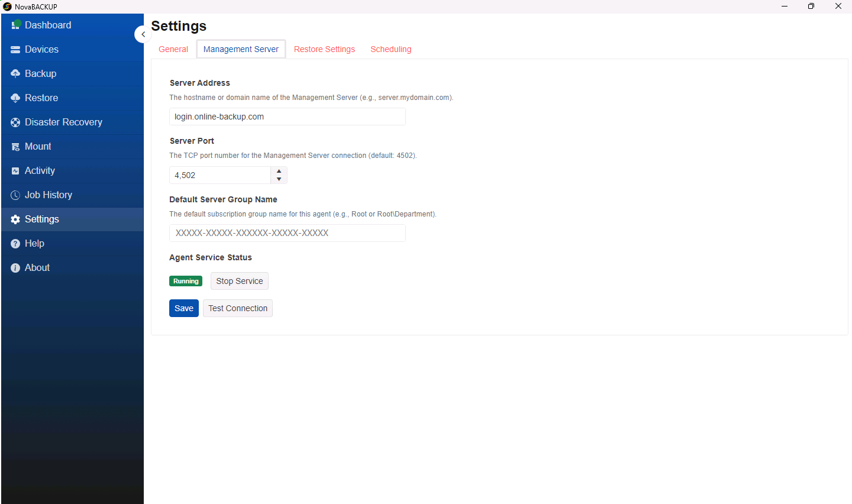Click the Activity sidebar icon
The image size is (852, 504).
[15, 171]
